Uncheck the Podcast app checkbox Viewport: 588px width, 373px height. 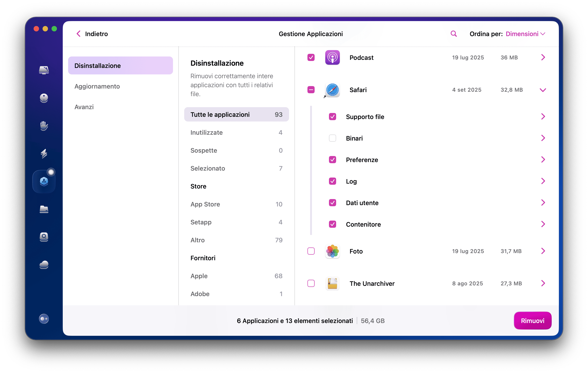tap(311, 57)
